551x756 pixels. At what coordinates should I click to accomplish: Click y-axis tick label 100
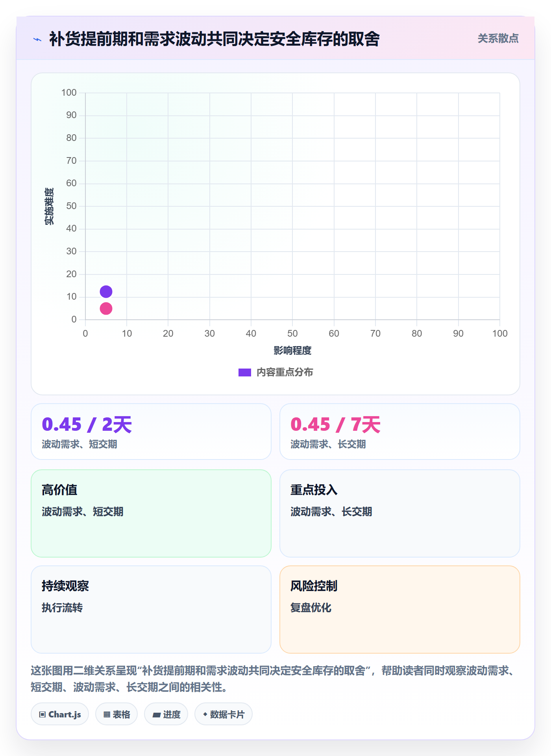(69, 93)
